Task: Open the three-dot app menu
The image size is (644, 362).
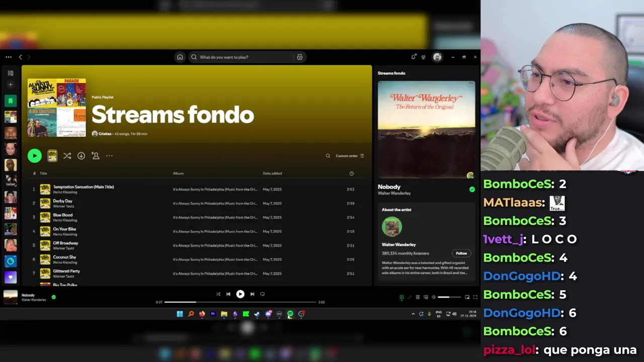Action: click(9, 57)
